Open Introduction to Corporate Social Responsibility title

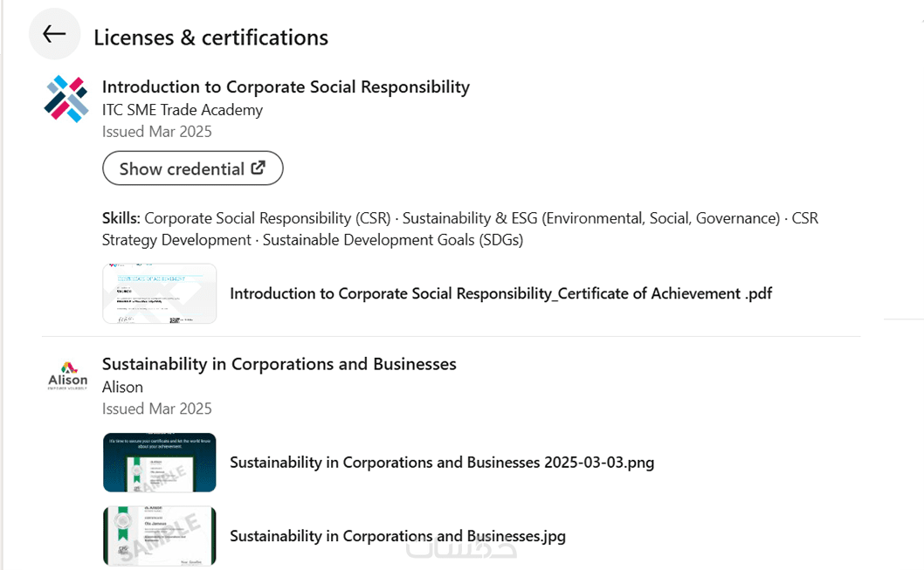click(x=286, y=86)
